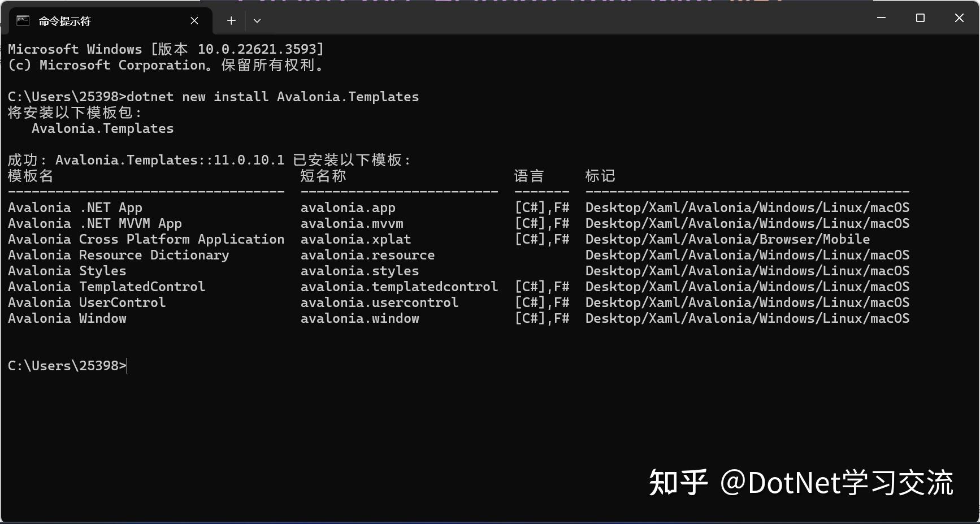
Task: Click the Avalonia.Templates::11.0.10.1 success message
Action: (x=170, y=160)
